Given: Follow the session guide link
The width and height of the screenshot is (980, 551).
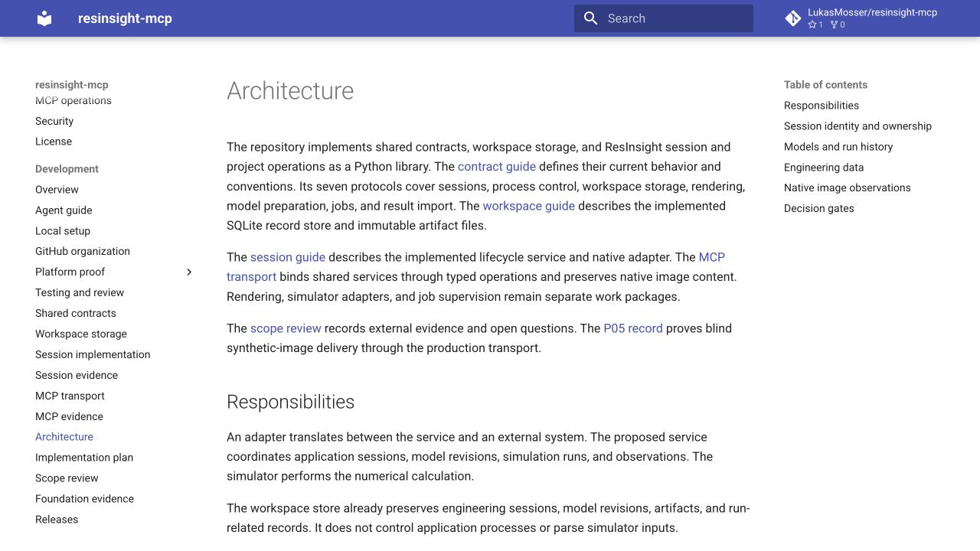Looking at the screenshot, I should tap(288, 257).
